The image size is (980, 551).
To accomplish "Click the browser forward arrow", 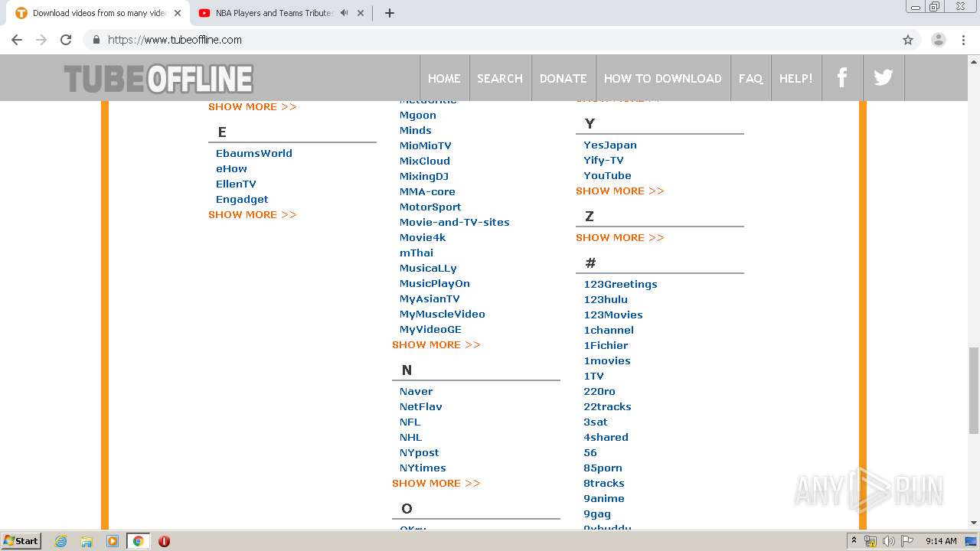I will [41, 40].
